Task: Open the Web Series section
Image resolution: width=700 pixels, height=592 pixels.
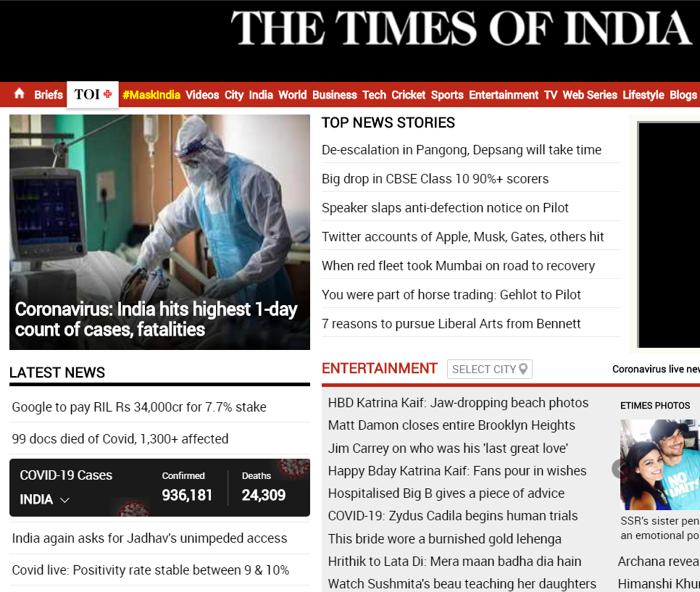Action: coord(590,95)
